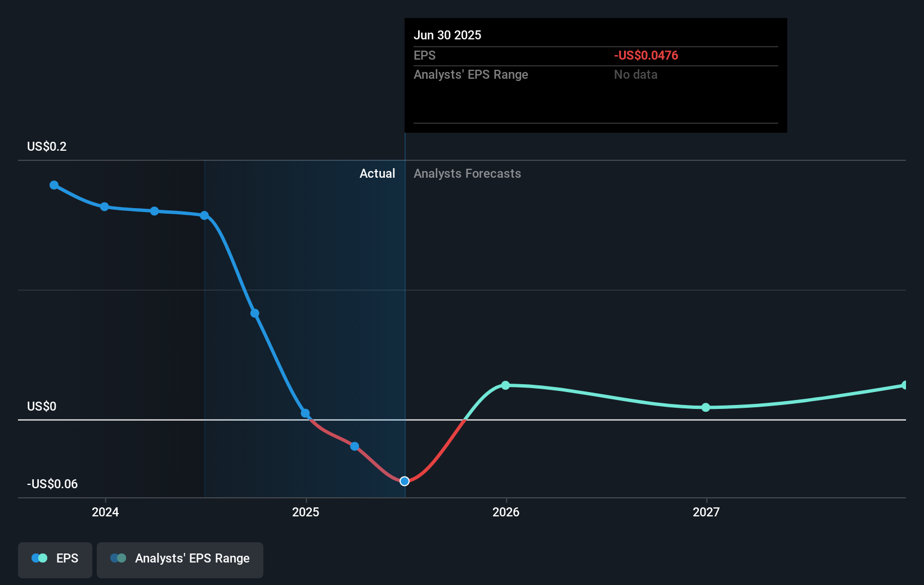This screenshot has width=924, height=585.
Task: Toggle the EPS legend icon
Action: tap(38, 558)
